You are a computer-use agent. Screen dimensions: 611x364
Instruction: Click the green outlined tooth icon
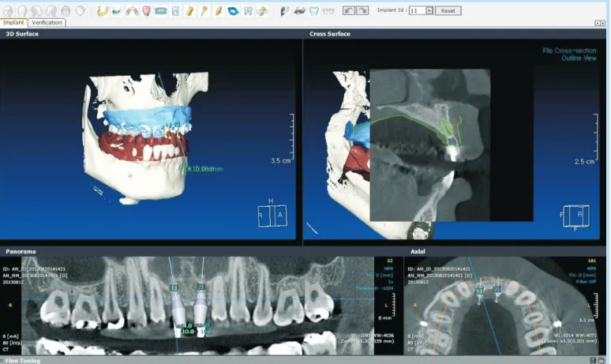coord(314,11)
